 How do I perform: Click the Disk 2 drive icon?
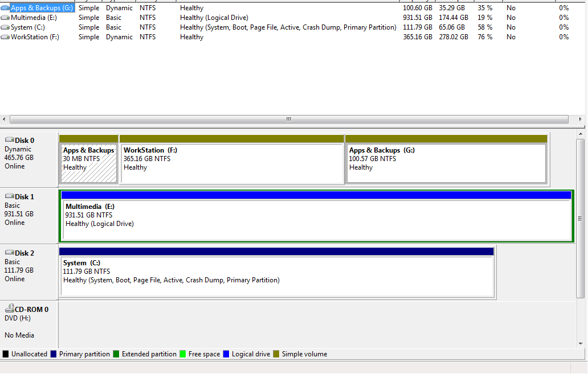click(x=9, y=253)
